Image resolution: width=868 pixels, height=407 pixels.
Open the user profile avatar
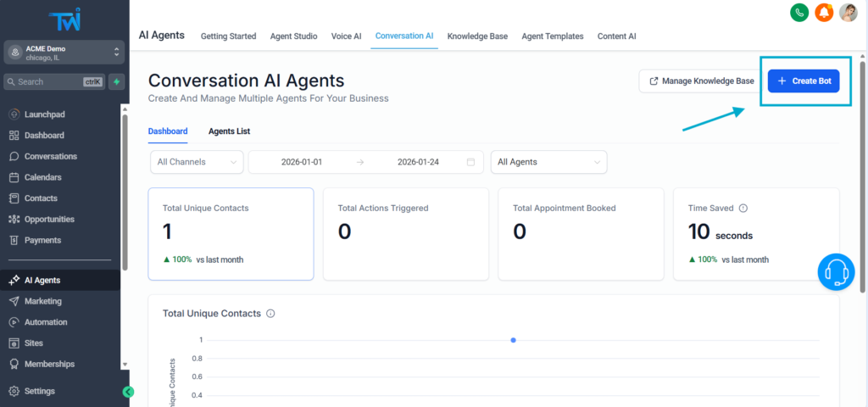(848, 13)
